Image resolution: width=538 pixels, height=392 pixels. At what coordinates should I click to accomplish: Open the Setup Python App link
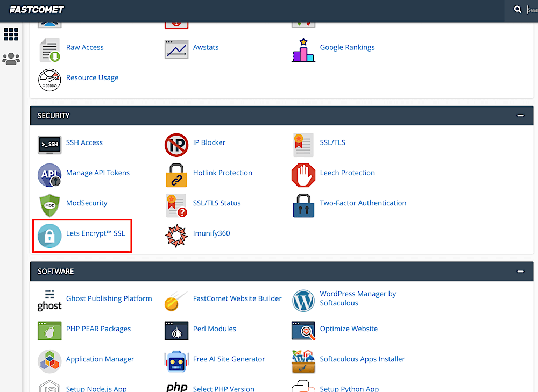tap(349, 389)
